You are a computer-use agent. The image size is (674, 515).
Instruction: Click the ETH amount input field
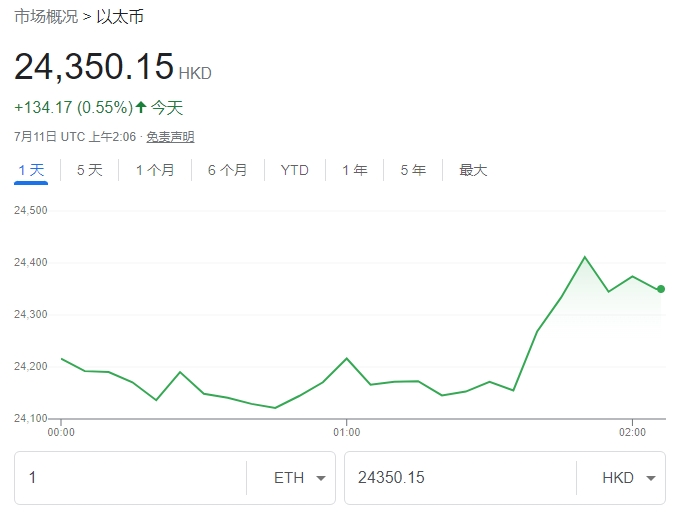tap(130, 478)
